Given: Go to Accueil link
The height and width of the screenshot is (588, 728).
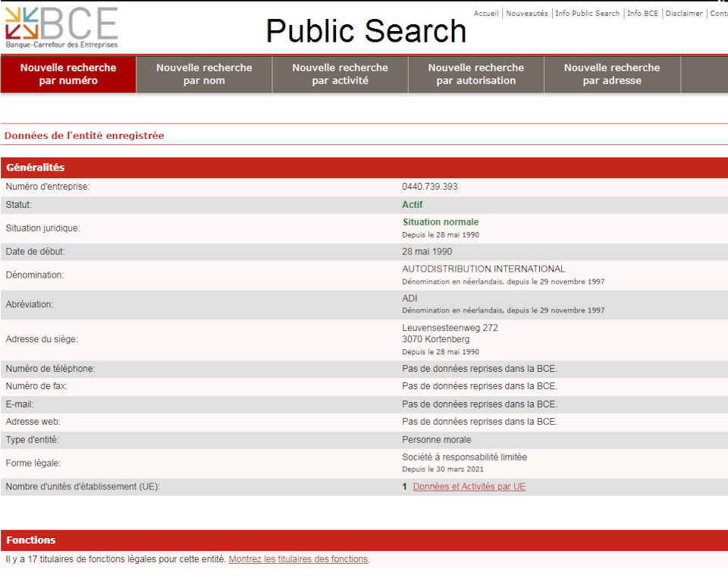Looking at the screenshot, I should tap(485, 14).
